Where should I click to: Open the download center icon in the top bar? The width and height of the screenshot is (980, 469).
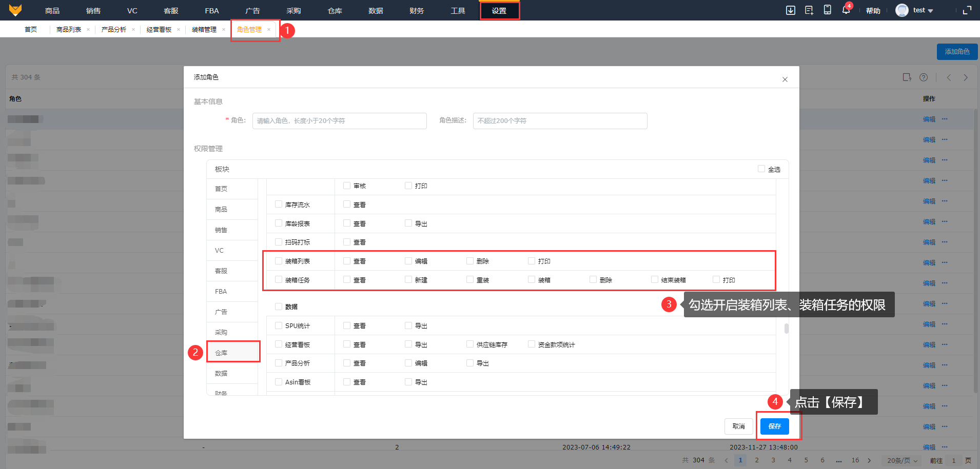point(791,10)
